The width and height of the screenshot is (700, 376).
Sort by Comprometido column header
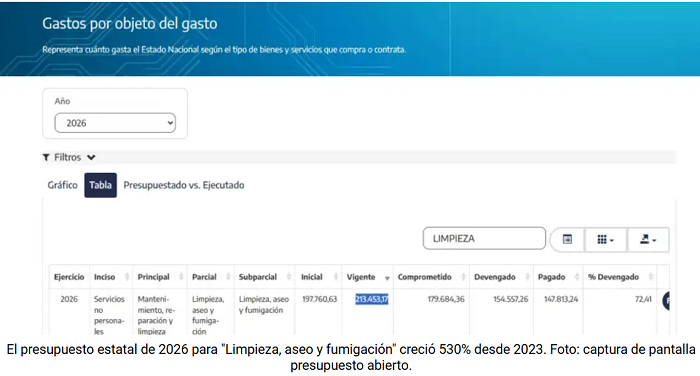pyautogui.click(x=431, y=277)
